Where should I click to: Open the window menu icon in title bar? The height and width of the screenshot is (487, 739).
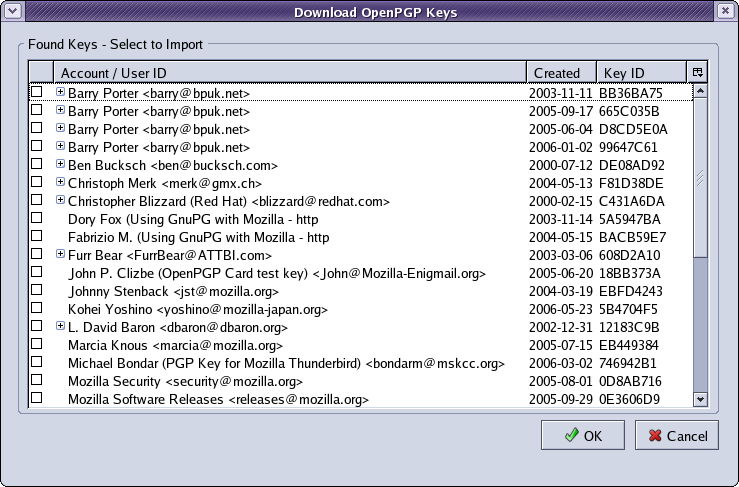[x=13, y=11]
